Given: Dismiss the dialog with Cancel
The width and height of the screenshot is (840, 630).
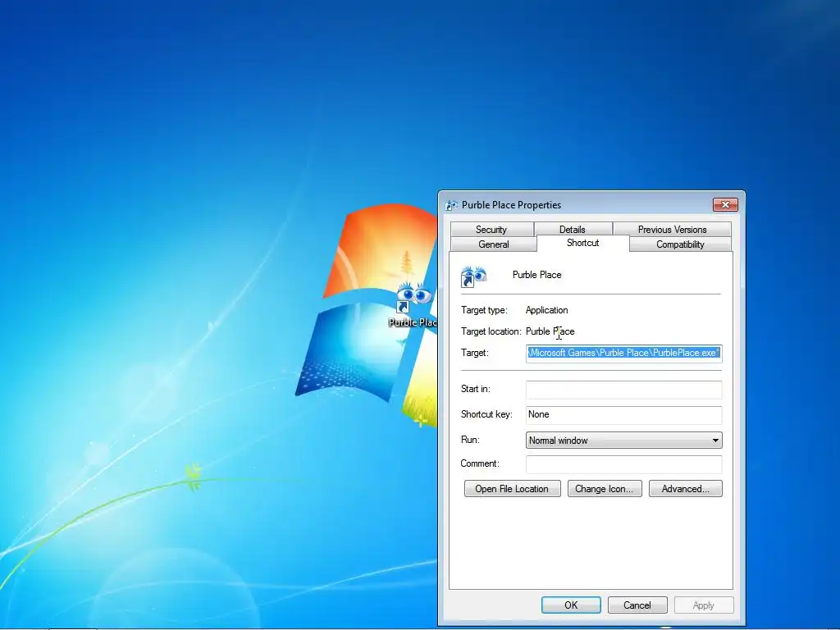Looking at the screenshot, I should point(637,605).
